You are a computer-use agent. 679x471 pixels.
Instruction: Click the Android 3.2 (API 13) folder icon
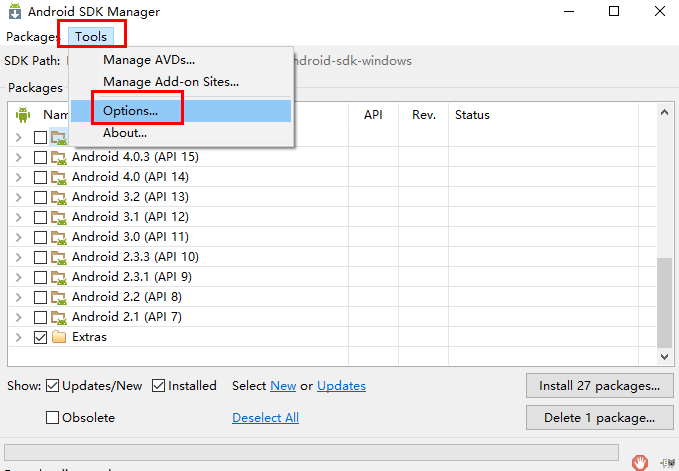(59, 197)
